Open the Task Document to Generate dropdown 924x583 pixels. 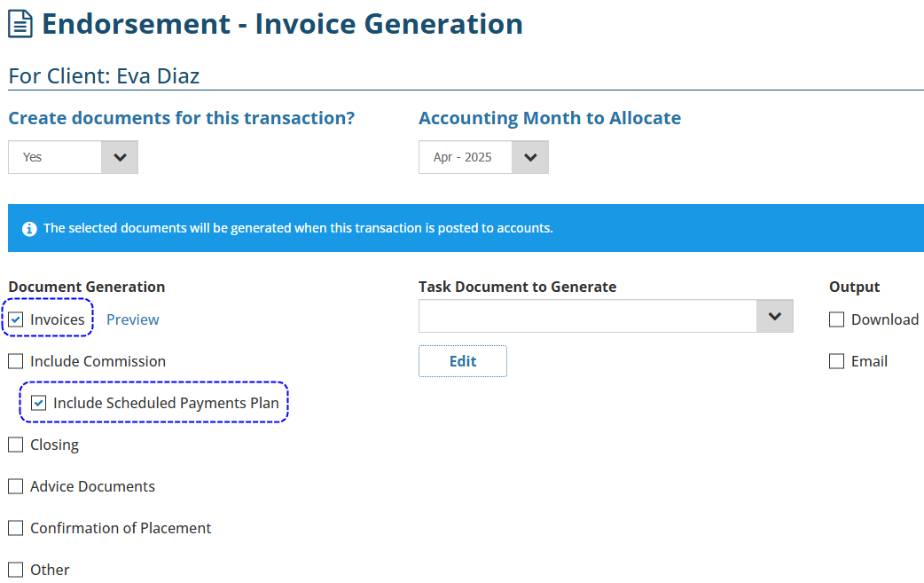click(774, 316)
